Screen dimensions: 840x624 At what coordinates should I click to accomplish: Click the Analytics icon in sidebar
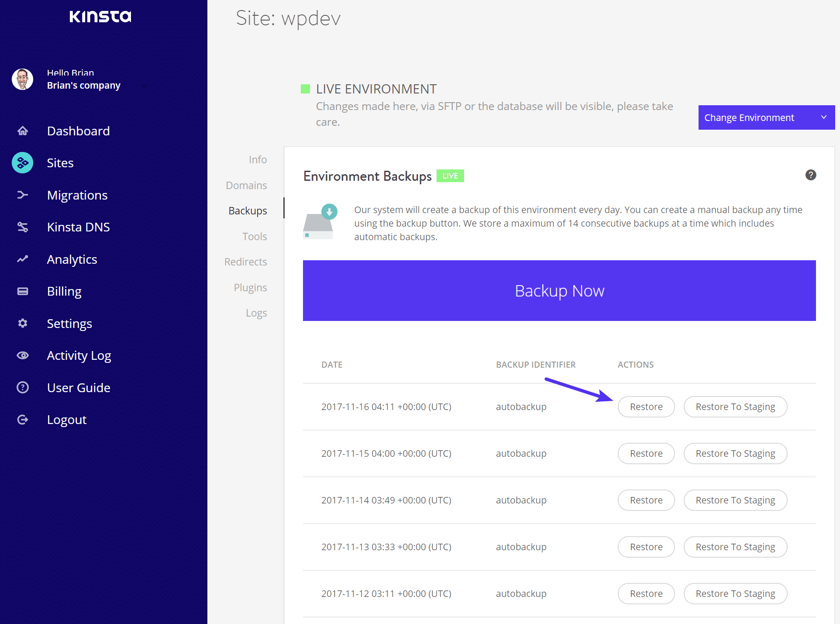23,258
